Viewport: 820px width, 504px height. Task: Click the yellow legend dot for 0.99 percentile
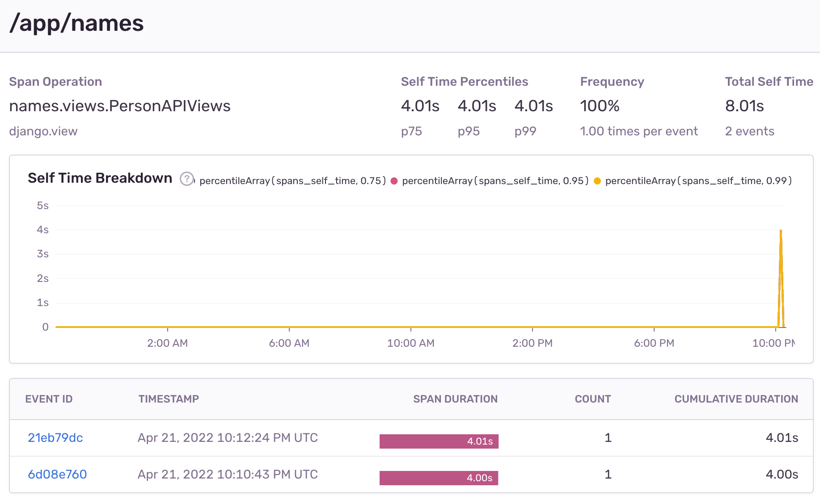(597, 181)
